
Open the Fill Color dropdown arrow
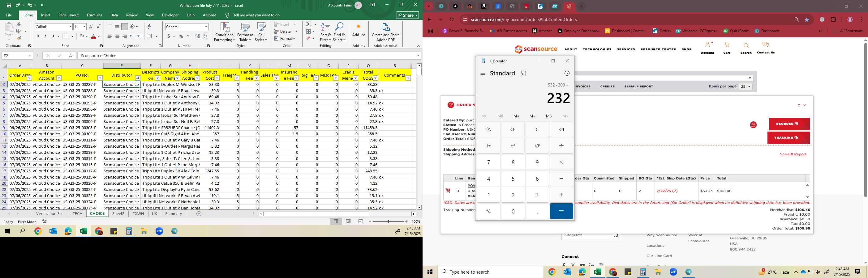pyautogui.click(x=87, y=36)
